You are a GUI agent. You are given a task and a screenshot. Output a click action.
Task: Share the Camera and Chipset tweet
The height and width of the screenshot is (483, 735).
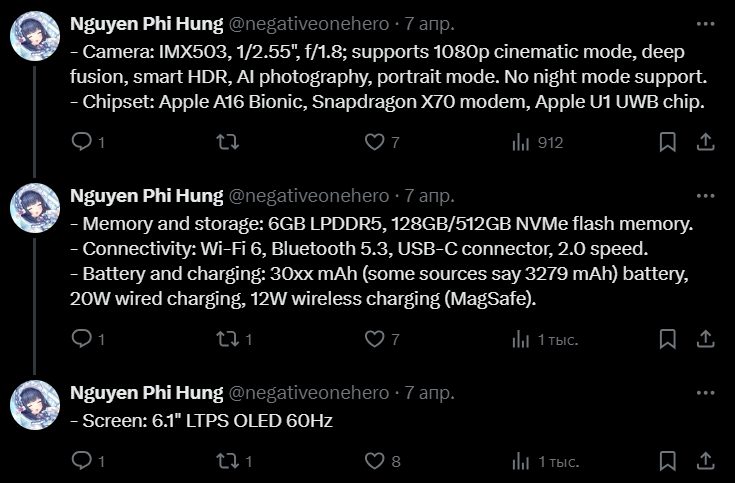[x=704, y=142]
